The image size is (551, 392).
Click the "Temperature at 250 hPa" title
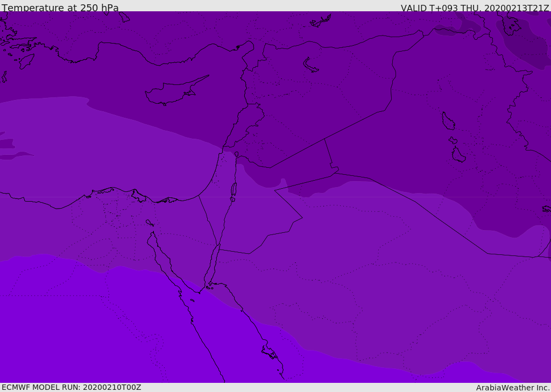tap(60, 8)
